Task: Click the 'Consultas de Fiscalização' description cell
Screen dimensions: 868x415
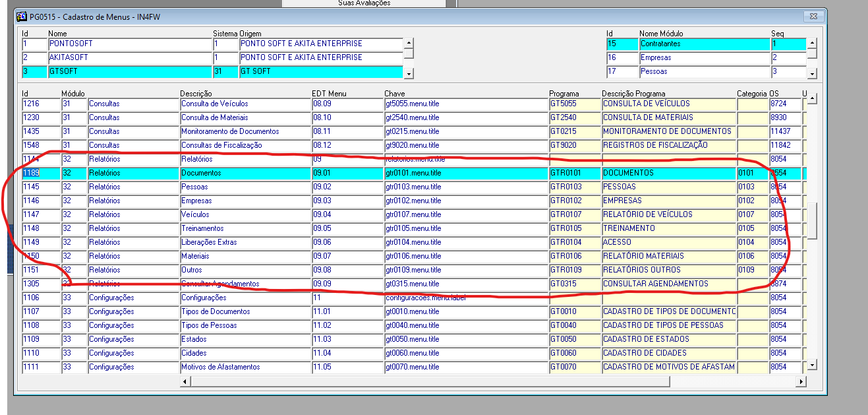Action: coord(245,145)
